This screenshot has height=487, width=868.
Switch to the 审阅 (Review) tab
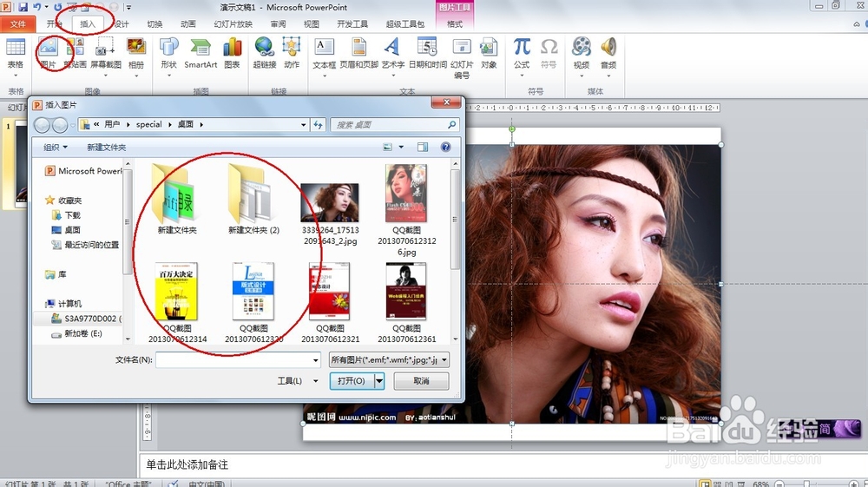click(278, 23)
